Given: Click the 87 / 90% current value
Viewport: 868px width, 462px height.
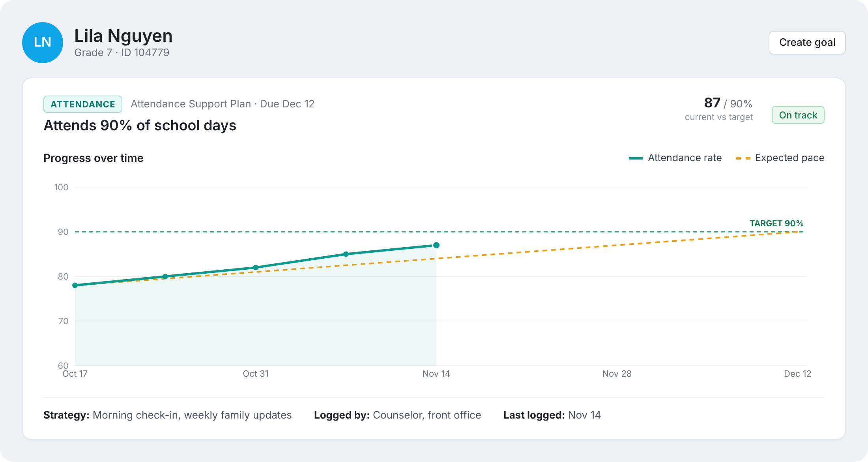Looking at the screenshot, I should coord(728,103).
